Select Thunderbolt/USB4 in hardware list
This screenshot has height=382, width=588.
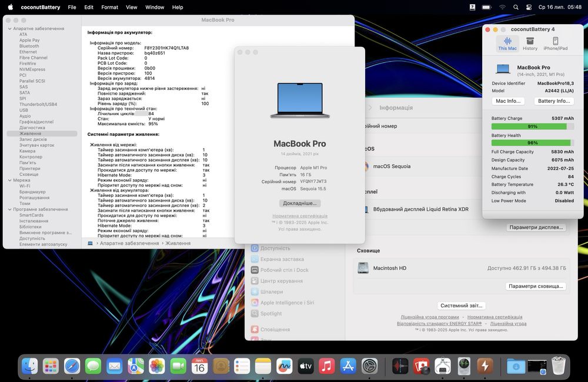click(x=38, y=105)
